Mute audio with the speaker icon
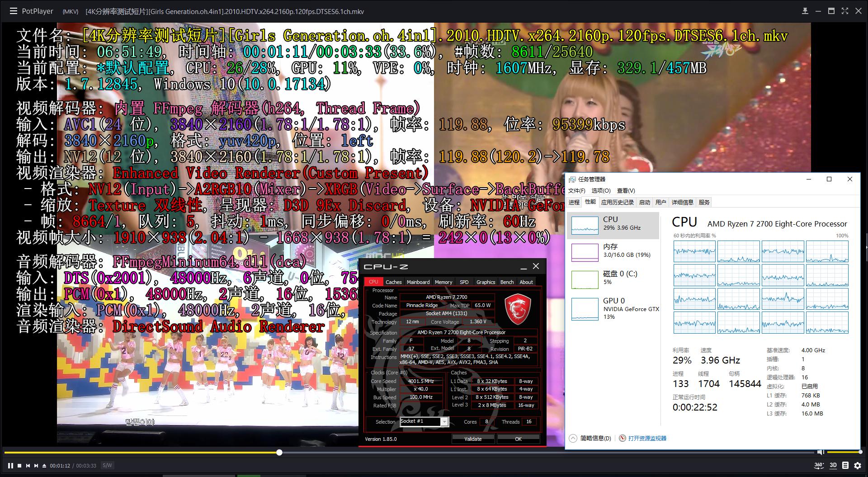Image resolution: width=868 pixels, height=477 pixels. (821, 452)
